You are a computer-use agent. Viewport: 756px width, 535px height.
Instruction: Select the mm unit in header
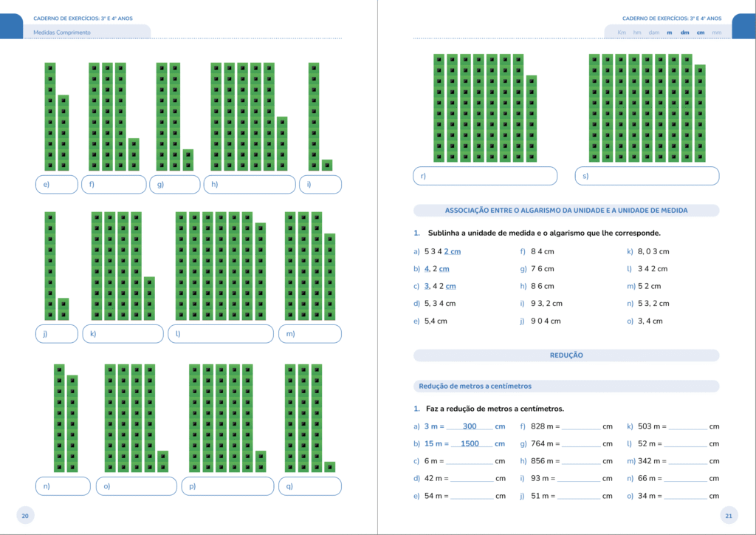coord(716,33)
